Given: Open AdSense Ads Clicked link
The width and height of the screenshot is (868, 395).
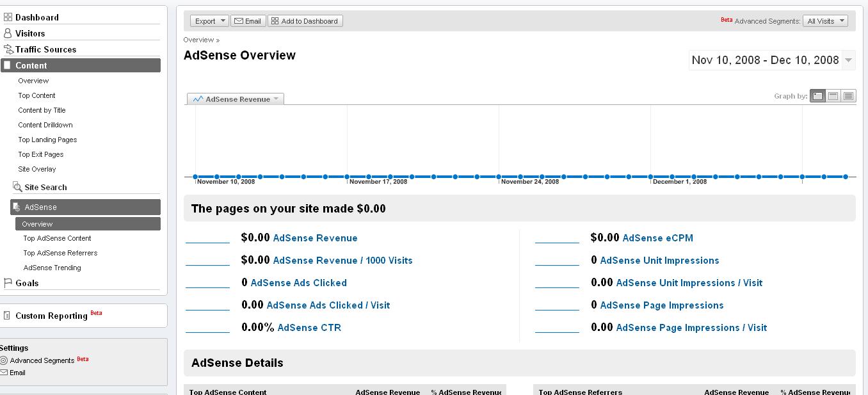Looking at the screenshot, I should point(298,283).
